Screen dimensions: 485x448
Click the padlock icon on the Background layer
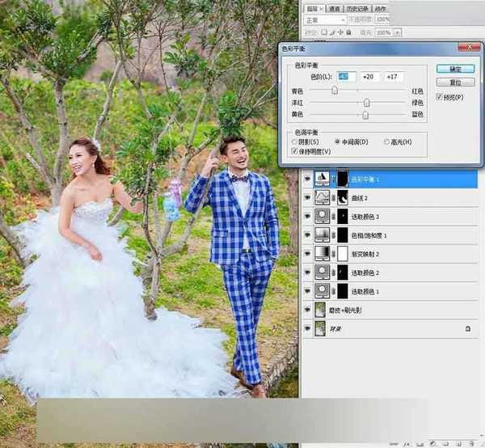click(x=468, y=328)
